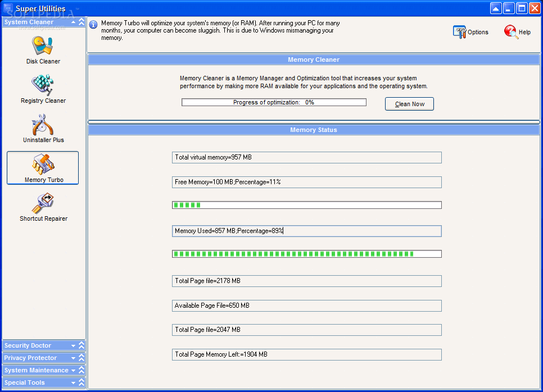Image resolution: width=543 pixels, height=392 pixels.
Task: Click the Shortcut Repairer label
Action: coord(43,218)
